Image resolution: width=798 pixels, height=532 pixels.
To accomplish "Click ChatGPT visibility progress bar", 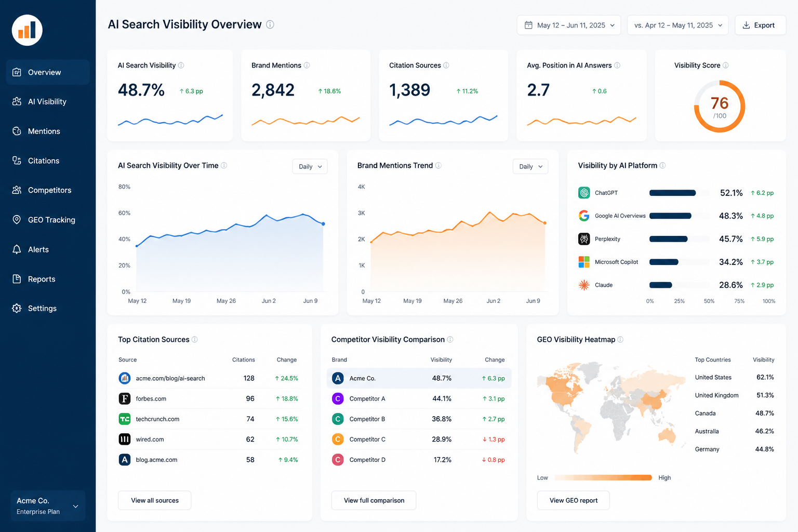I will tap(680, 193).
